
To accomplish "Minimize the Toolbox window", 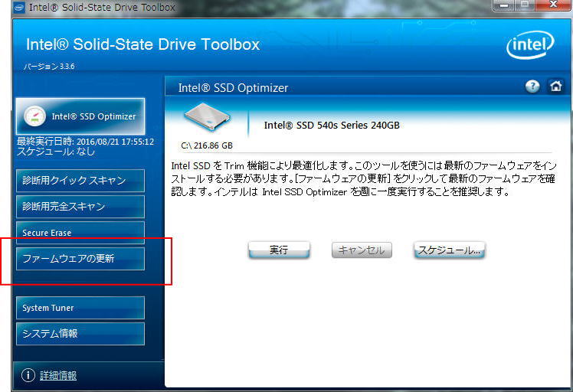I will click(x=504, y=5).
